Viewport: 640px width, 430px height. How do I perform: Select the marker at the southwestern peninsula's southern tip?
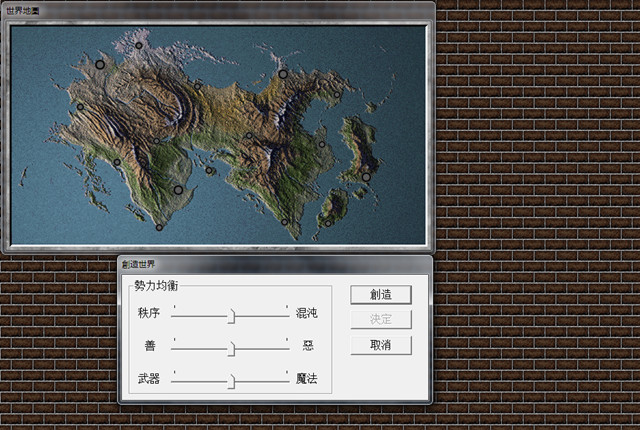point(160,228)
